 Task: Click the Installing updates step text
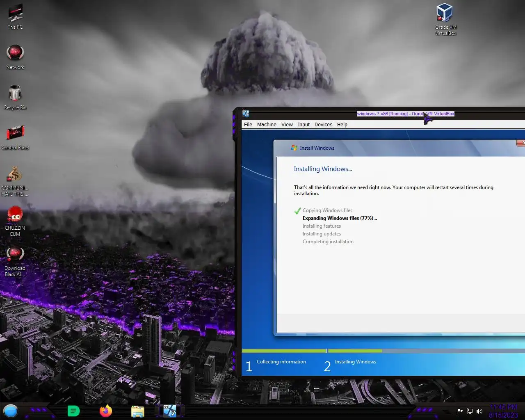[x=322, y=234]
